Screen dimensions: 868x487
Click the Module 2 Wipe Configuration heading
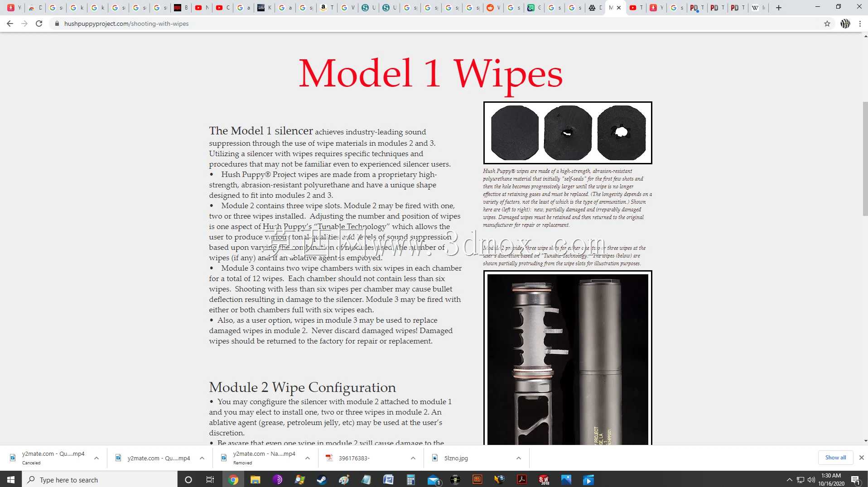coord(302,387)
